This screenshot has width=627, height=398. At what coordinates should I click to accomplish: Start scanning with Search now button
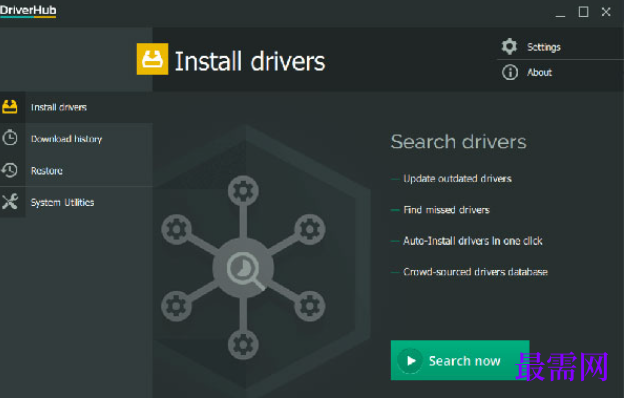pos(460,360)
